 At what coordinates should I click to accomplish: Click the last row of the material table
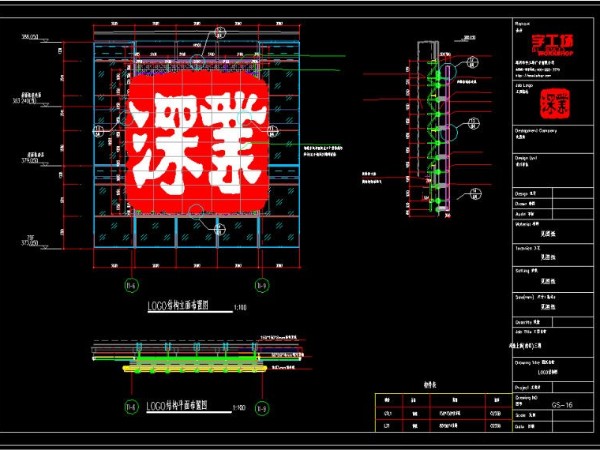(x=443, y=426)
